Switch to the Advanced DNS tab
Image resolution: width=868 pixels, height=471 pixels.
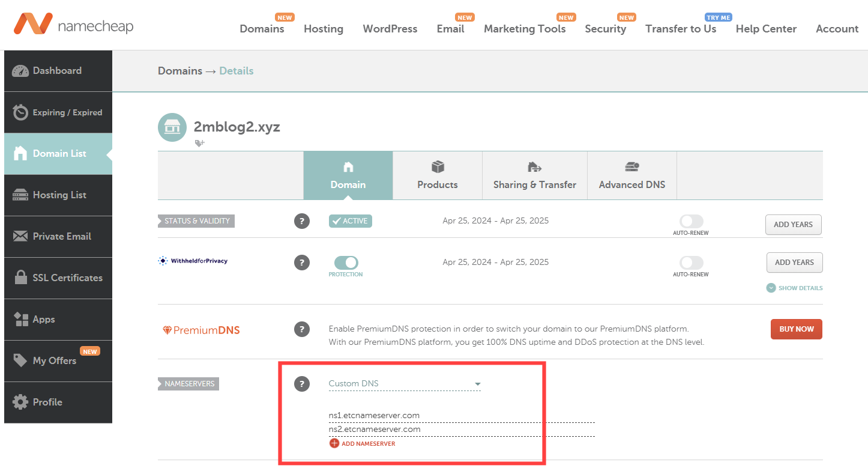(x=631, y=175)
